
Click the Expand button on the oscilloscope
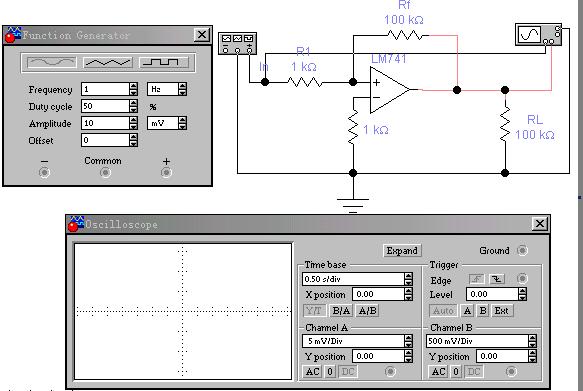[x=402, y=251]
